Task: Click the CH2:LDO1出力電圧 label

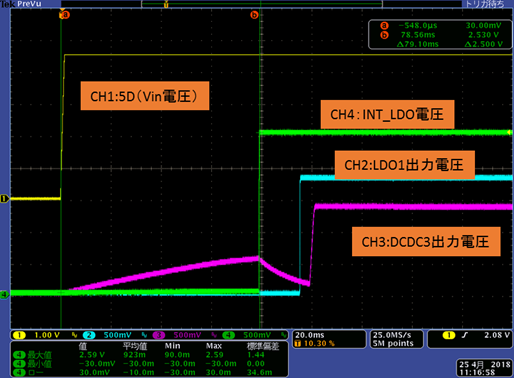Action: tap(405, 165)
